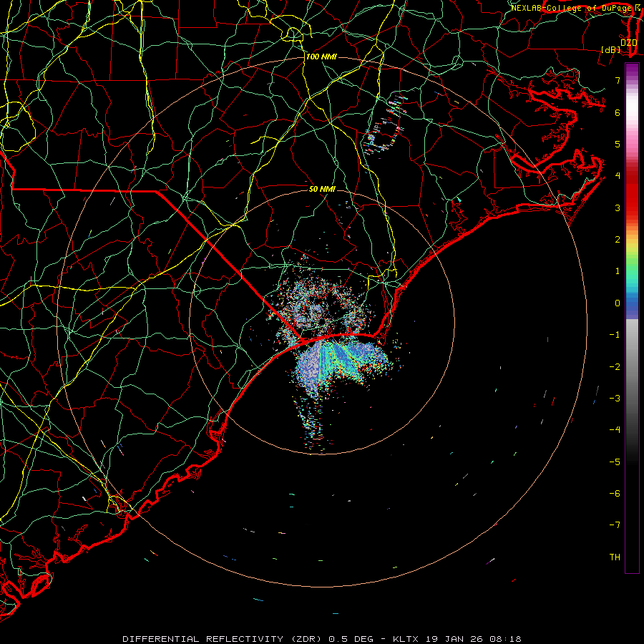Image resolution: width=644 pixels, height=644 pixels.
Task: Click the "100 NMI" range ring label
Action: pyautogui.click(x=321, y=57)
